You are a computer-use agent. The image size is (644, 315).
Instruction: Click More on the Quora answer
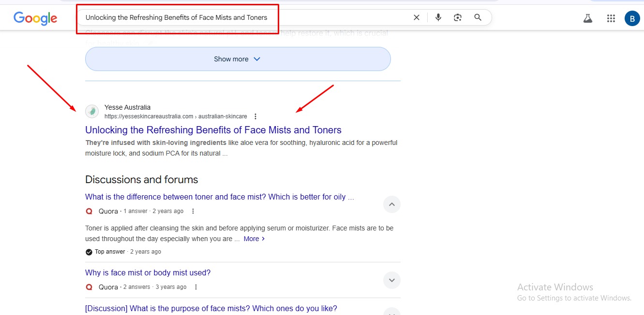tap(254, 239)
